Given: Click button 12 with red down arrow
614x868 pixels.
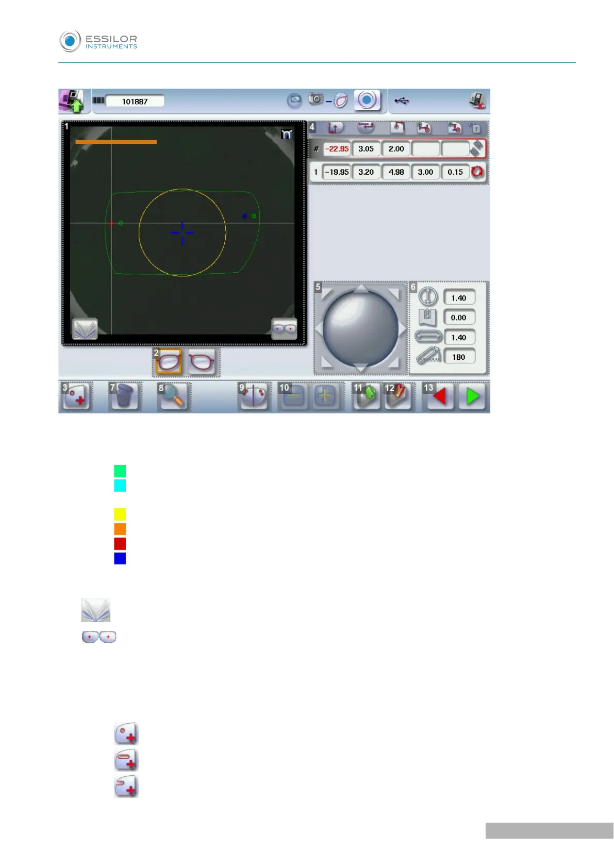Looking at the screenshot, I should click(x=398, y=396).
